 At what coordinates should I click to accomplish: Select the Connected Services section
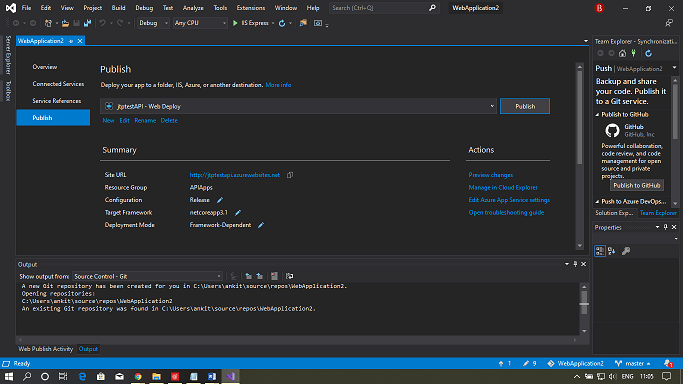pos(58,84)
